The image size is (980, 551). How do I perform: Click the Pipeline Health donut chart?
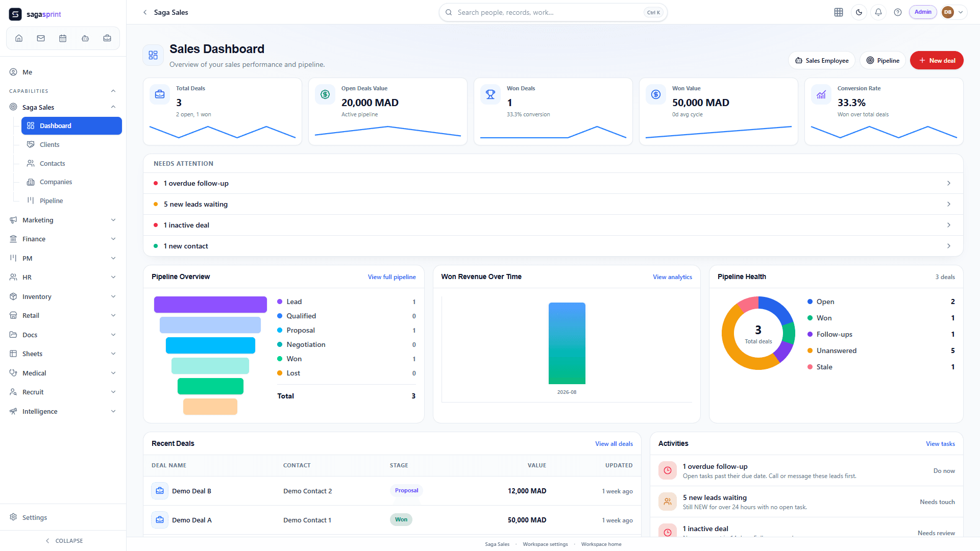pyautogui.click(x=758, y=333)
